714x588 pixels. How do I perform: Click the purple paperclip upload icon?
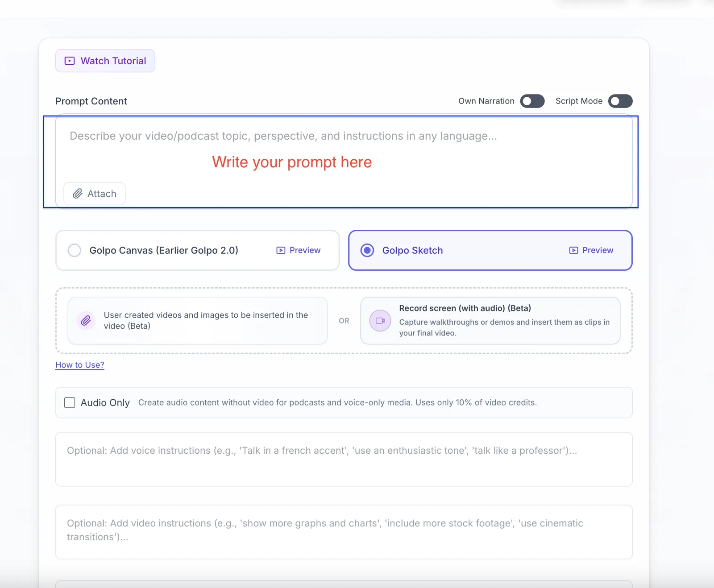coord(86,320)
